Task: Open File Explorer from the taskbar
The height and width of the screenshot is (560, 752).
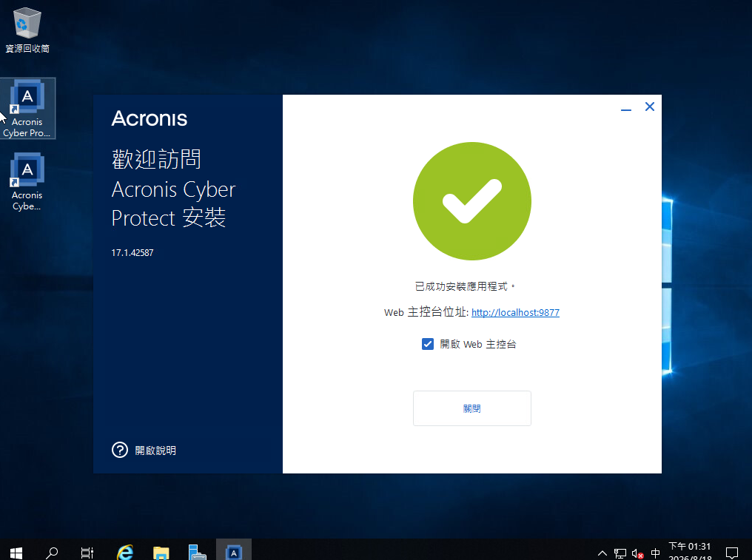Action: pos(161,553)
